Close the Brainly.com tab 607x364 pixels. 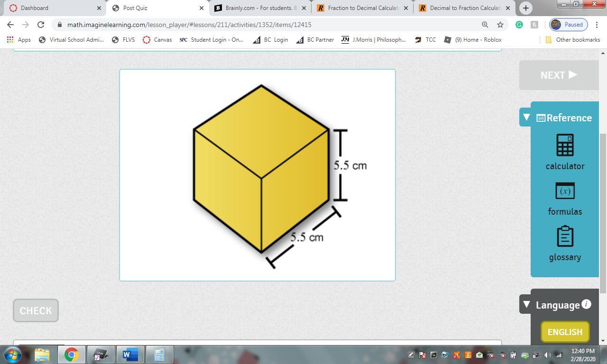point(304,8)
